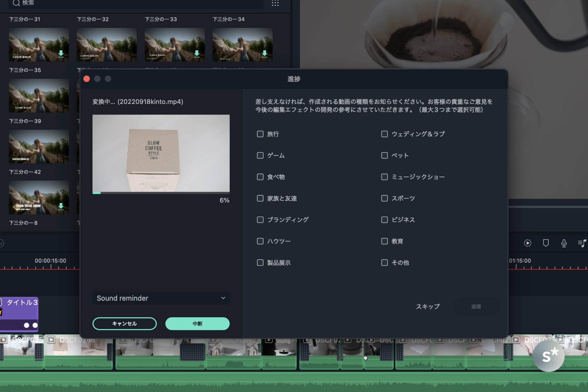Select the 下三分の一32 title thumbnail
The height and width of the screenshot is (392, 588).
click(x=107, y=45)
